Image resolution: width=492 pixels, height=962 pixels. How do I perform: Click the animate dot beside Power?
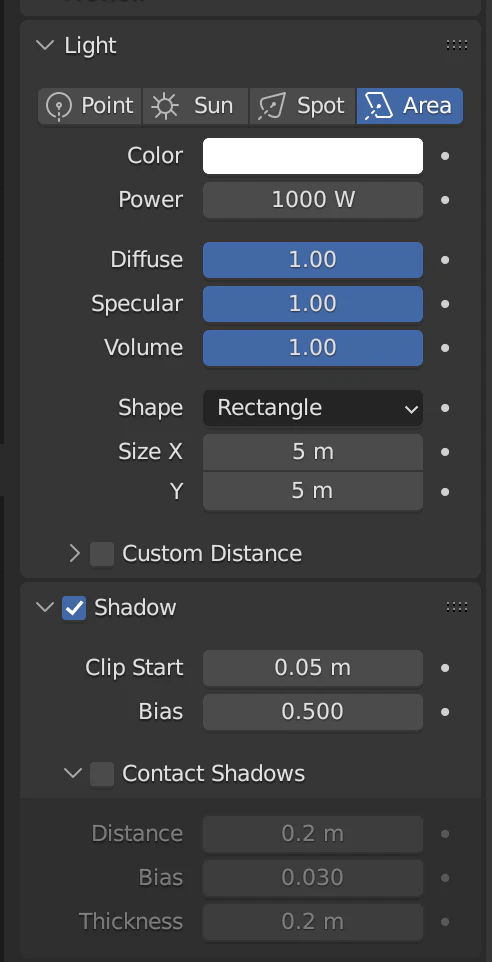click(x=445, y=200)
